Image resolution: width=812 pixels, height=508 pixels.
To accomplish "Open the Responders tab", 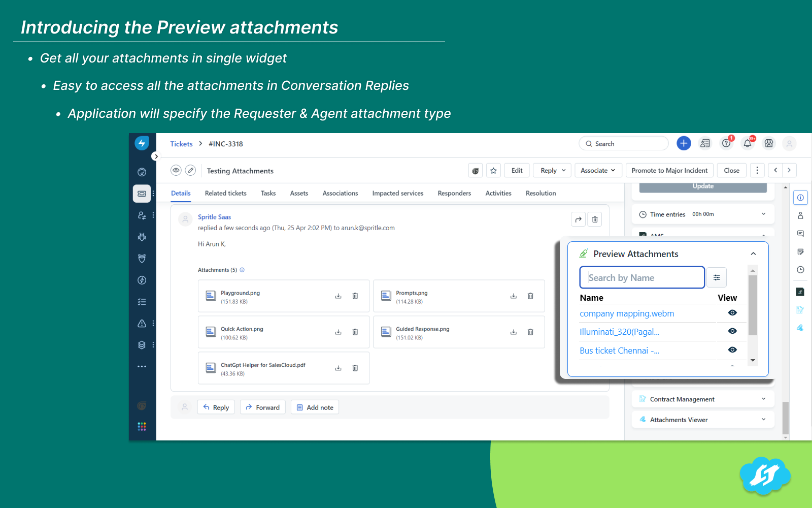I will [x=454, y=193].
